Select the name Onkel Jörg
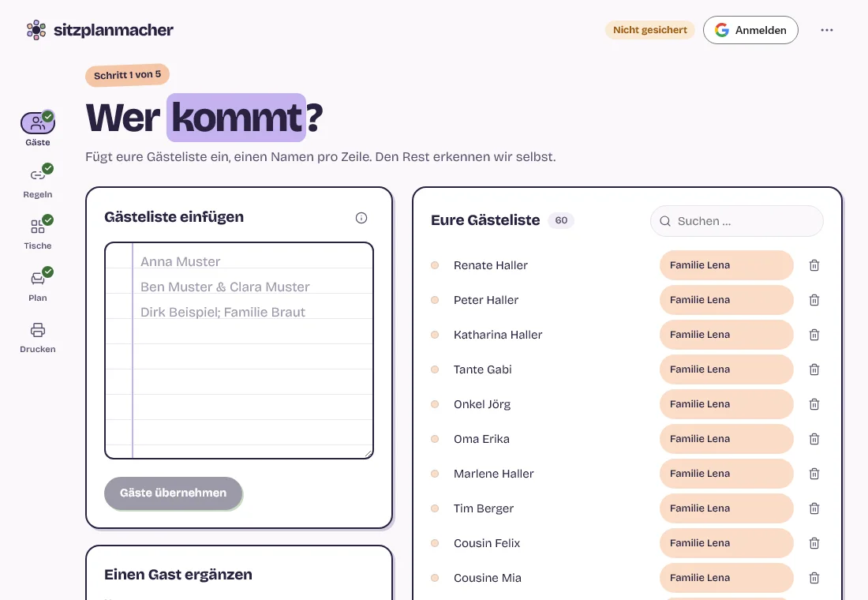The width and height of the screenshot is (868, 600). point(482,404)
